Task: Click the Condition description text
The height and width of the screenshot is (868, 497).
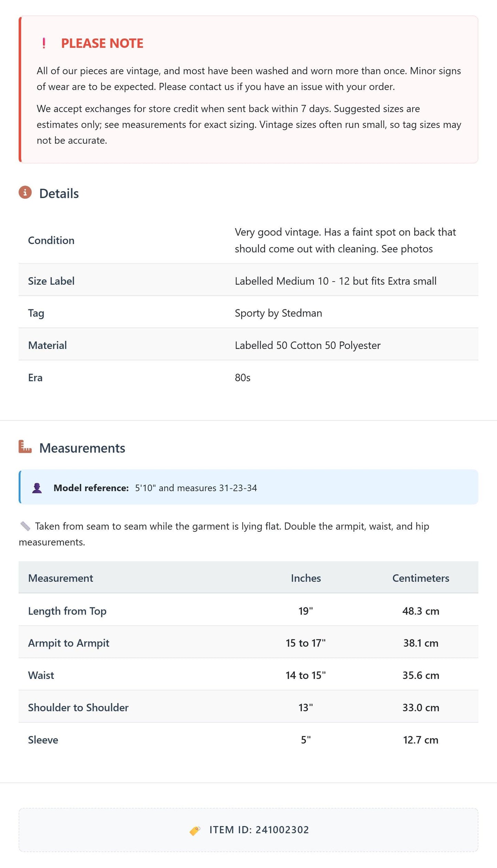Action: click(x=345, y=240)
